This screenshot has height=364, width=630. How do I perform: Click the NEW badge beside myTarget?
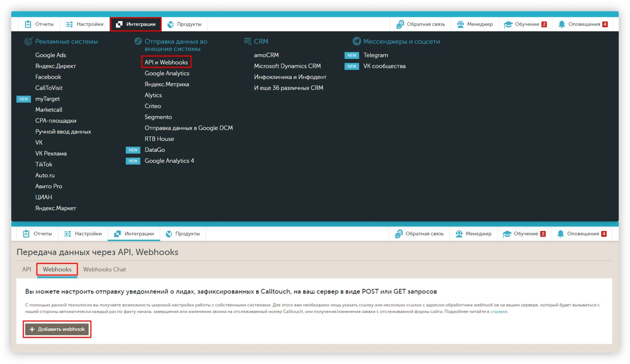pos(24,99)
